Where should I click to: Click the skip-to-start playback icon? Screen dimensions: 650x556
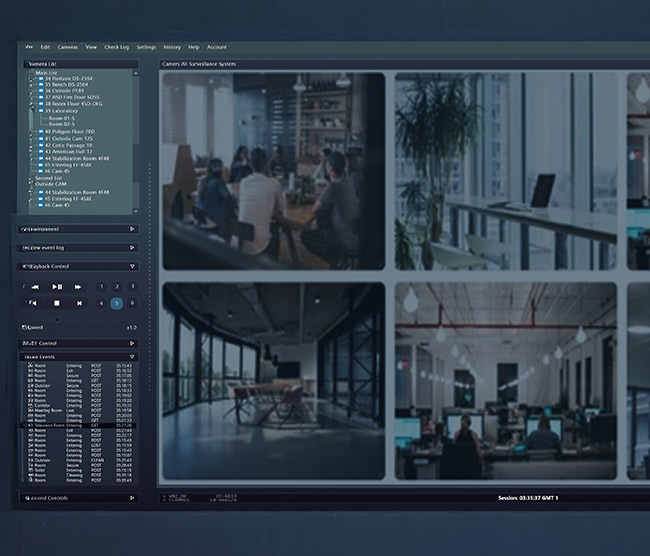pos(35,303)
